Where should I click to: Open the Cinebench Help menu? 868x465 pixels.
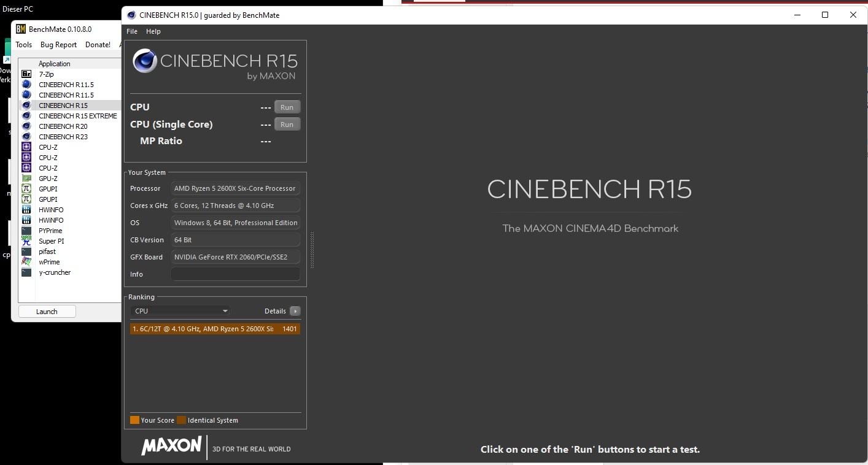(153, 31)
